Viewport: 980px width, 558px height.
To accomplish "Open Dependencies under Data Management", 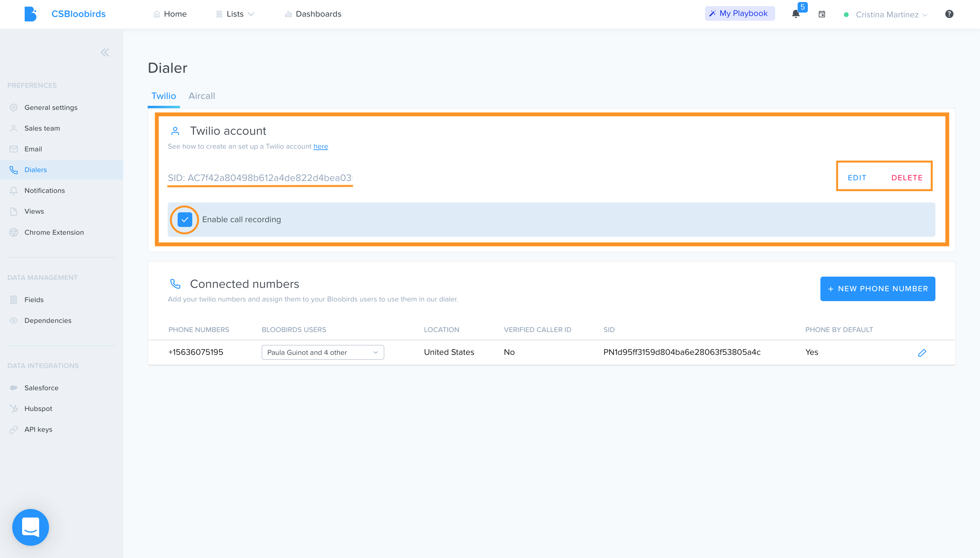I will (x=48, y=321).
